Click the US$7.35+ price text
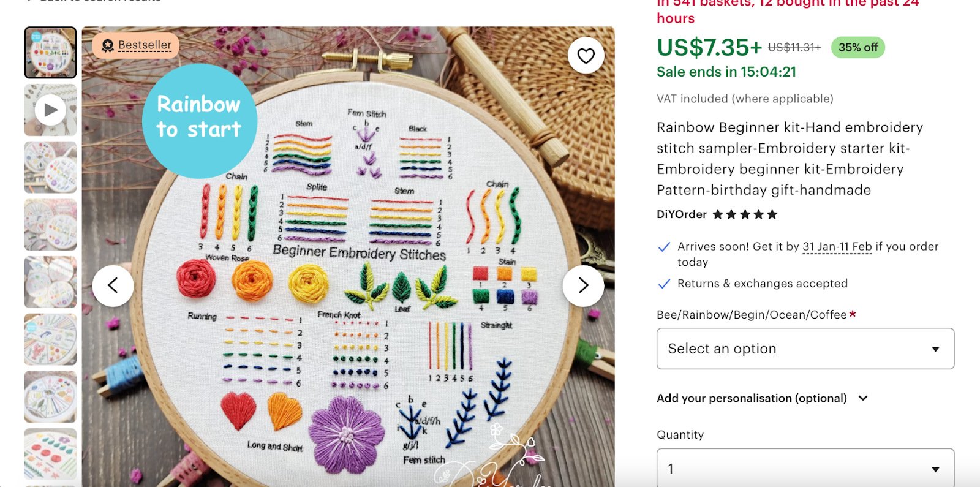 [x=707, y=47]
